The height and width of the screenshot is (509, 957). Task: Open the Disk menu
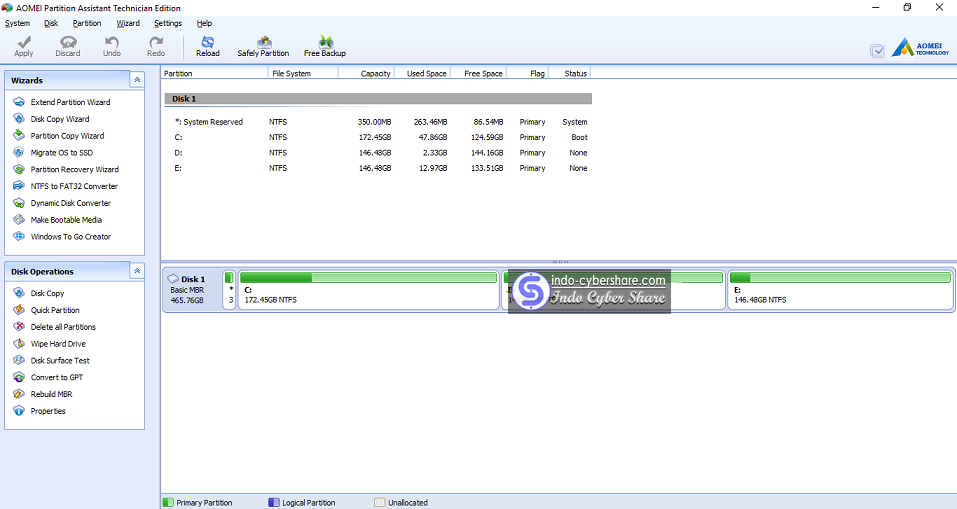click(x=51, y=23)
